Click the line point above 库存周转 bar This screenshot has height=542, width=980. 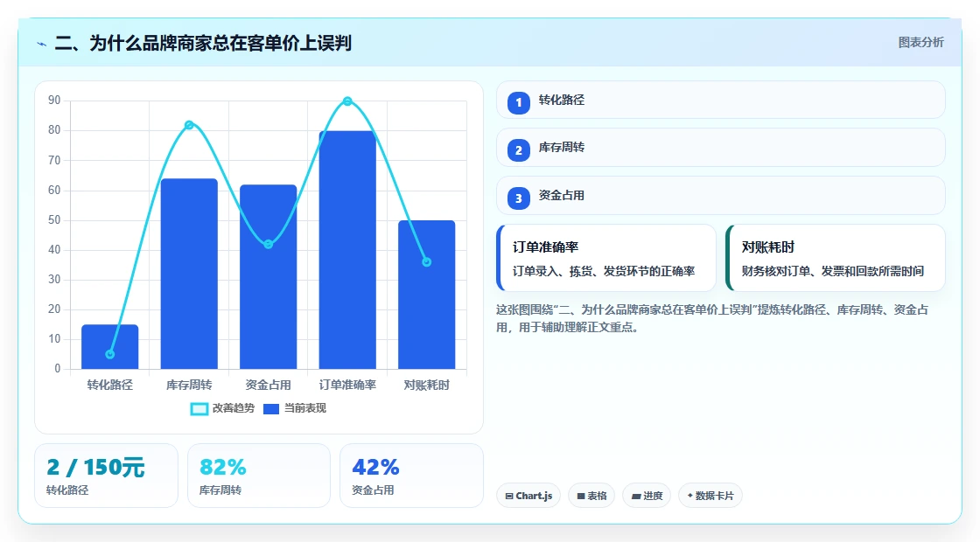click(189, 125)
